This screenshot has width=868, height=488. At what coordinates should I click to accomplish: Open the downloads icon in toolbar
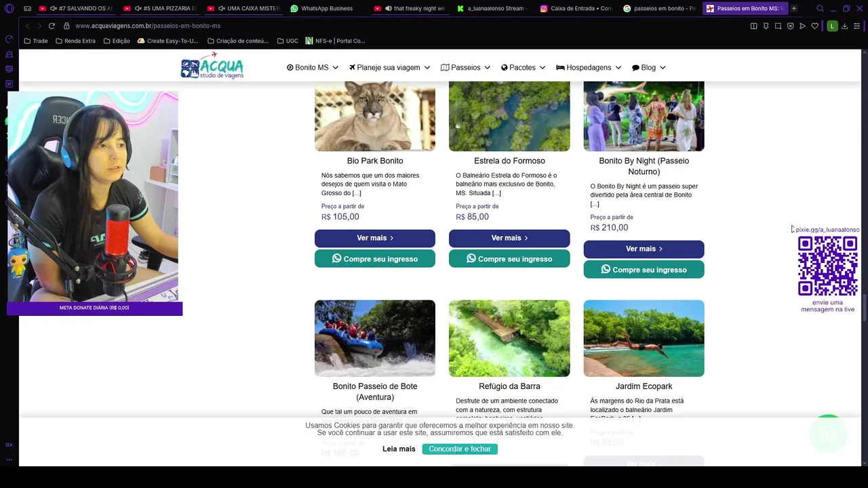[844, 26]
